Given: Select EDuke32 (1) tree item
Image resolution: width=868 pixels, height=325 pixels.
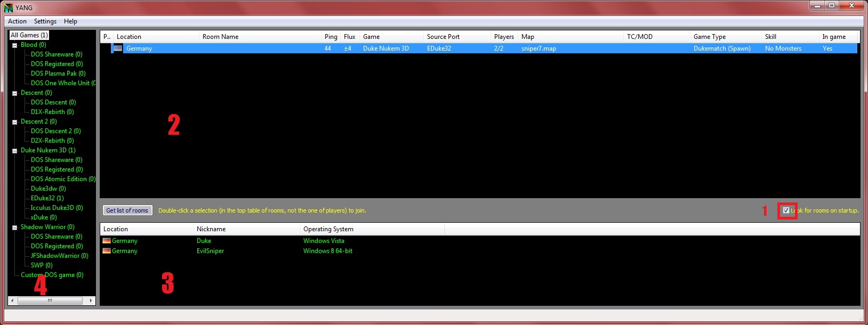Looking at the screenshot, I should [x=47, y=198].
